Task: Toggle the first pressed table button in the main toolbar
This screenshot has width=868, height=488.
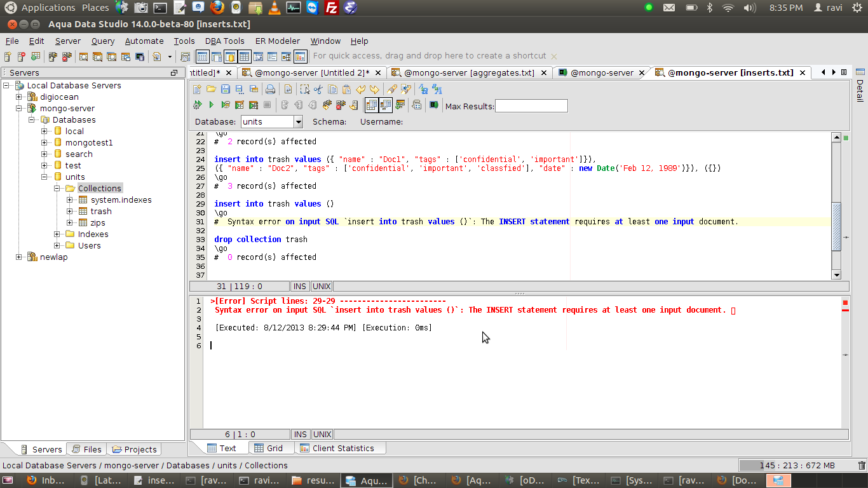Action: tap(201, 57)
